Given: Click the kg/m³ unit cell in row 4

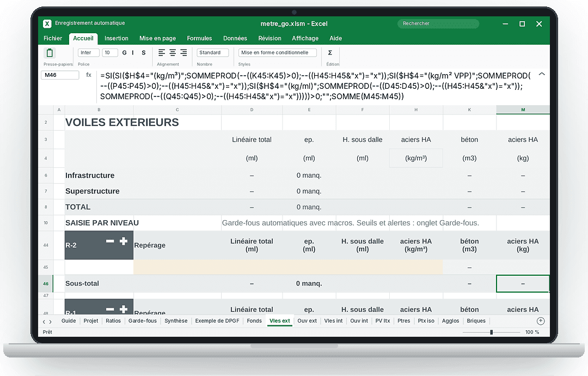Looking at the screenshot, I should pyautogui.click(x=416, y=158).
